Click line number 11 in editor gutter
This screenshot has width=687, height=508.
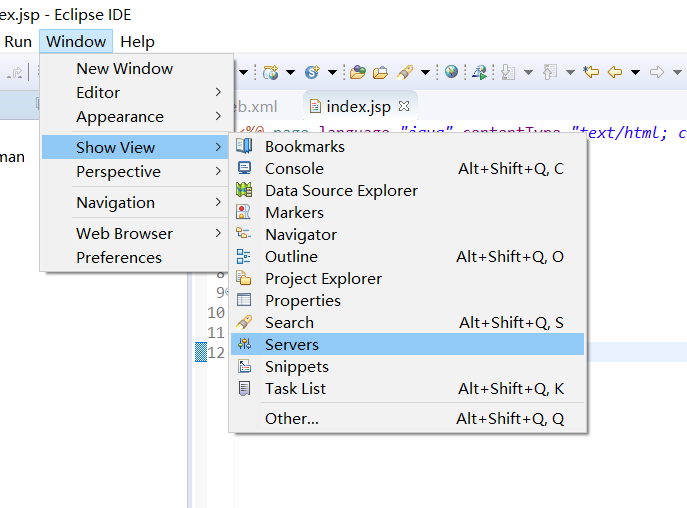[x=216, y=332]
